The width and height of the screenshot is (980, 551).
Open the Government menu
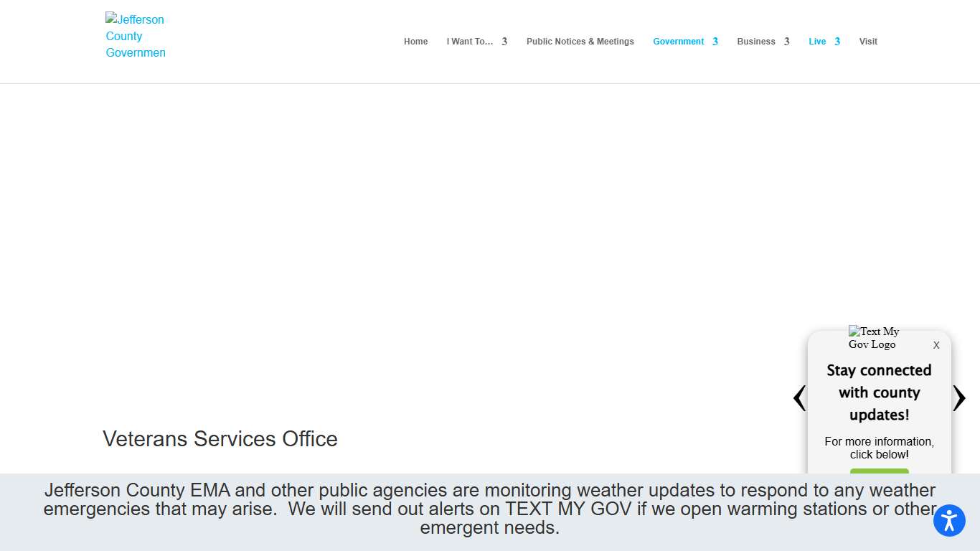[678, 42]
